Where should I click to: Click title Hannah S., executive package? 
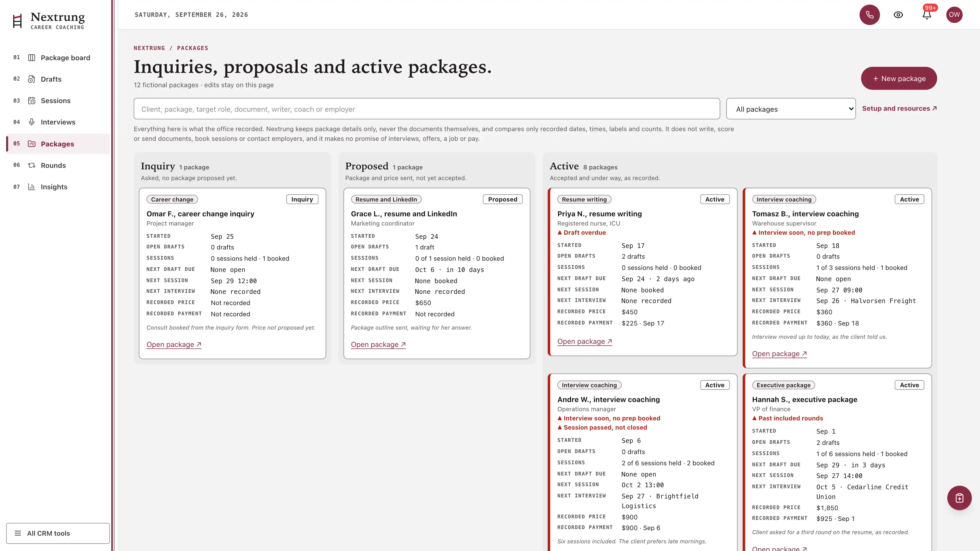804,400
